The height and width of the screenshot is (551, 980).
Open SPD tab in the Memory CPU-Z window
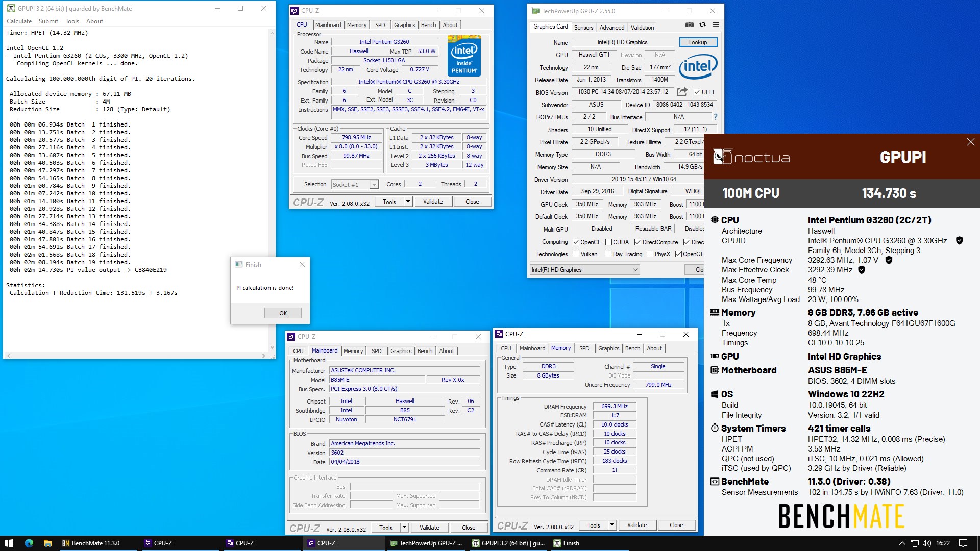[x=584, y=348]
